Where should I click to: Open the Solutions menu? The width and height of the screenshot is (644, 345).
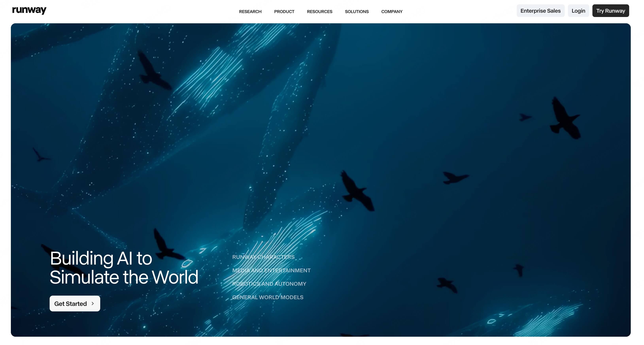coord(357,11)
